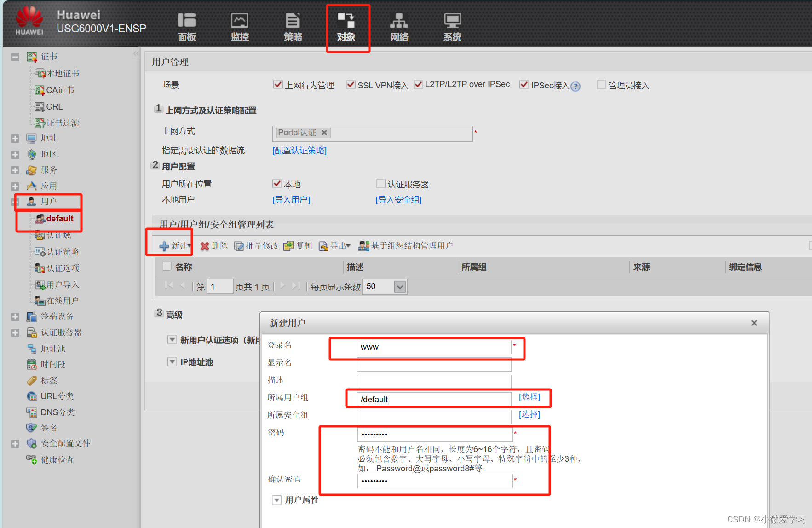Screen dimensions: 812x528
Task: Close the 新建用户 dialog
Action: point(754,323)
